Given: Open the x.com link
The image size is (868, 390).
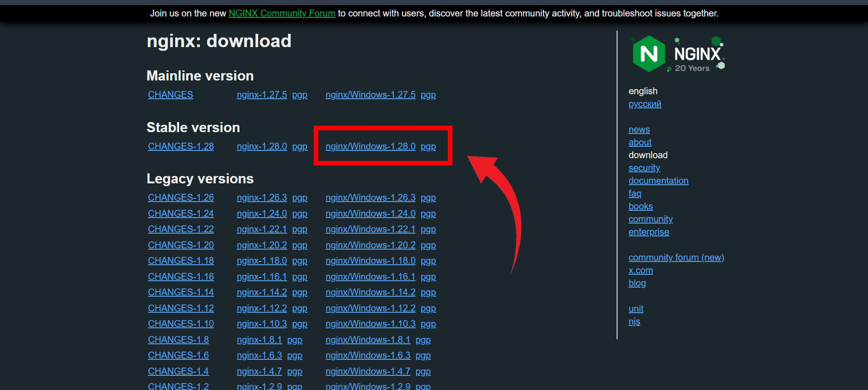Looking at the screenshot, I should click(640, 270).
